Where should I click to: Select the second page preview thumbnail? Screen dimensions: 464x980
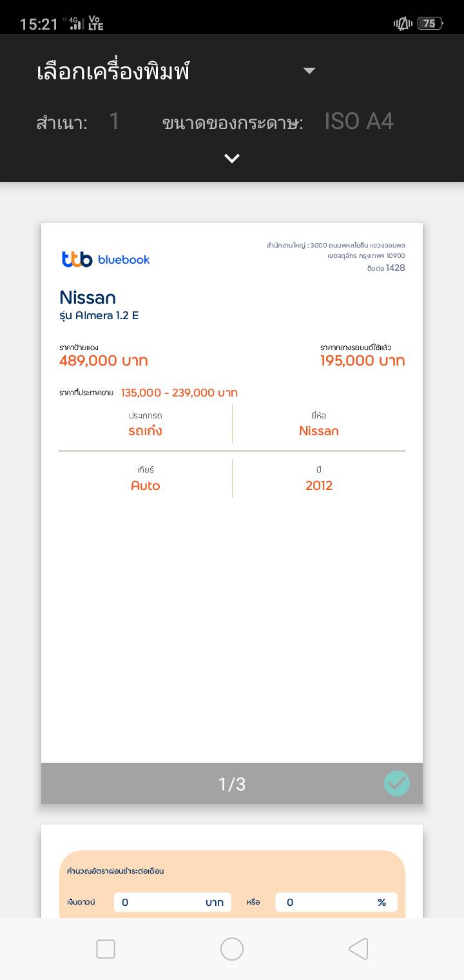coord(232,870)
